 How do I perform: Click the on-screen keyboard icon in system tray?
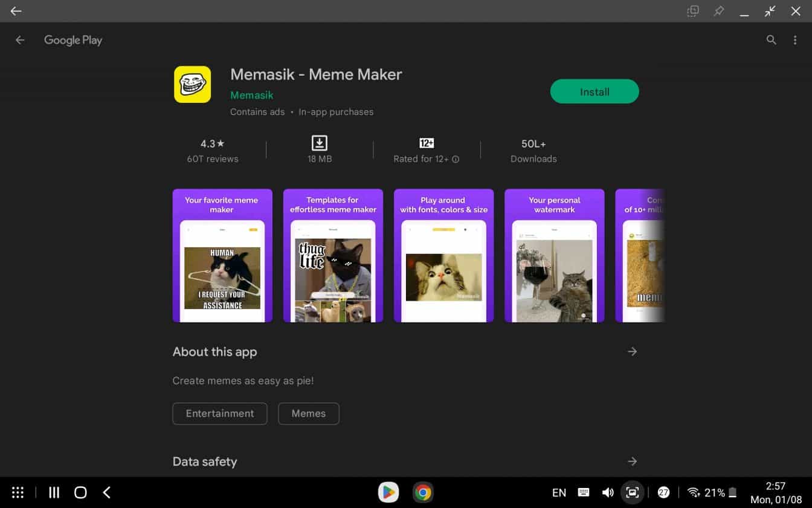coord(584,492)
